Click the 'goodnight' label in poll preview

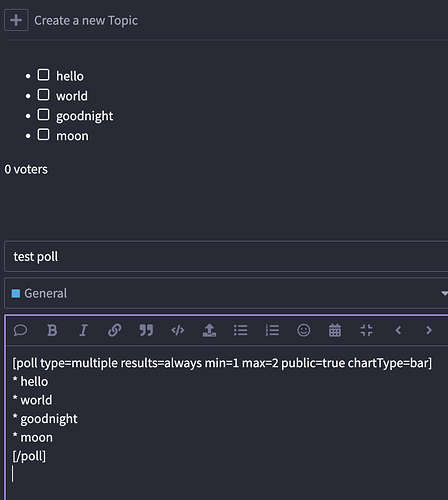84,116
